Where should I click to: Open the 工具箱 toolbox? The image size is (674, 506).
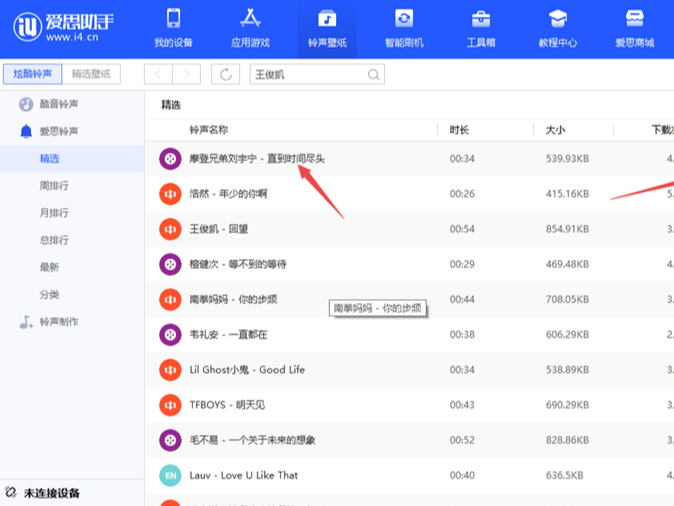point(481,28)
